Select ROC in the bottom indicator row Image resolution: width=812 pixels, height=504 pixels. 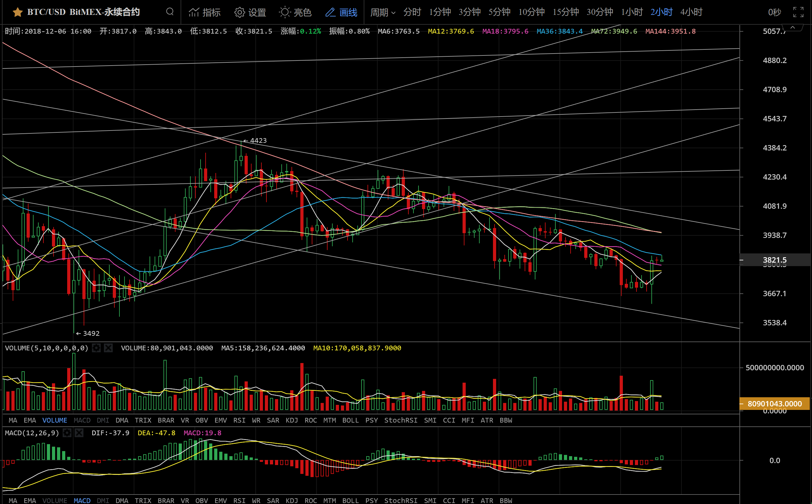point(311,500)
